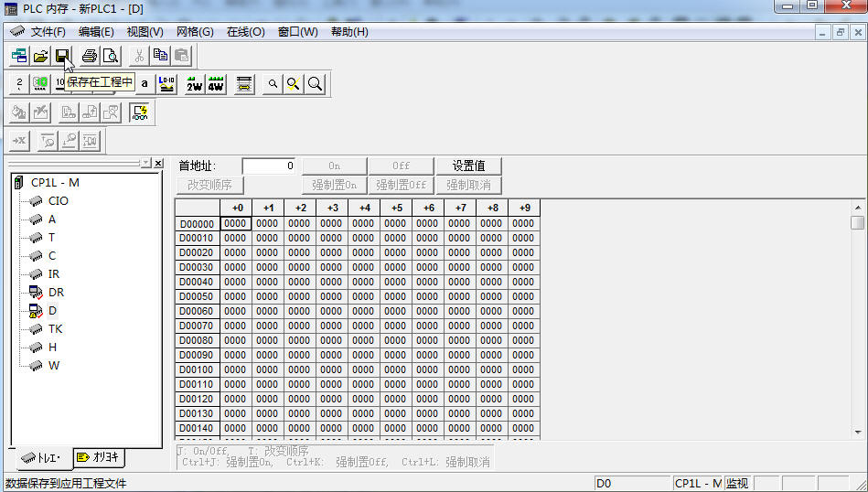Select the 4W four-word display icon
This screenshot has height=492, width=868.
pyautogui.click(x=216, y=84)
